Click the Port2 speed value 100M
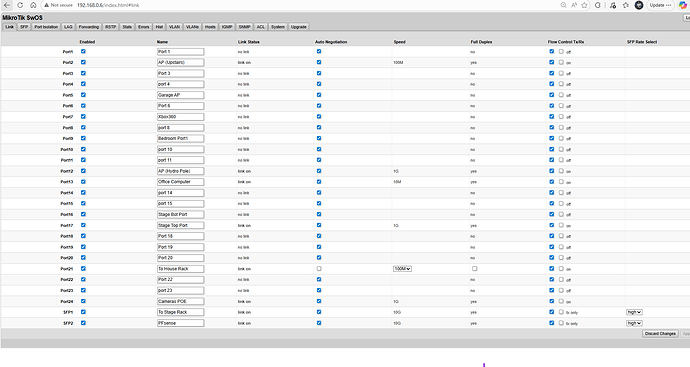 tap(398, 62)
